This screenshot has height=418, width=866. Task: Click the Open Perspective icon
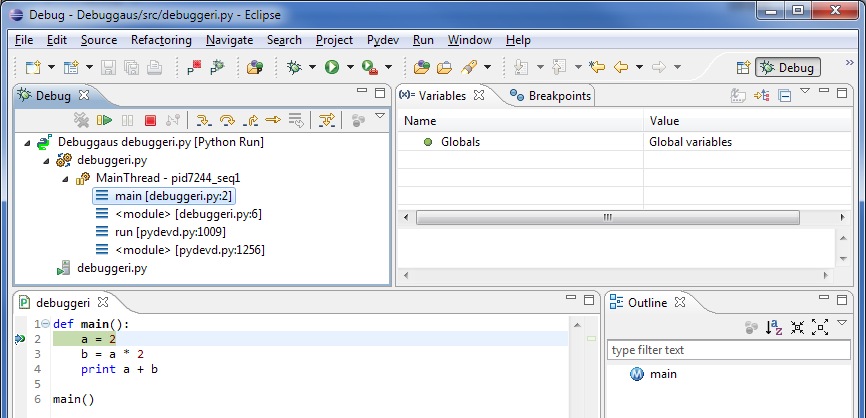(x=743, y=67)
